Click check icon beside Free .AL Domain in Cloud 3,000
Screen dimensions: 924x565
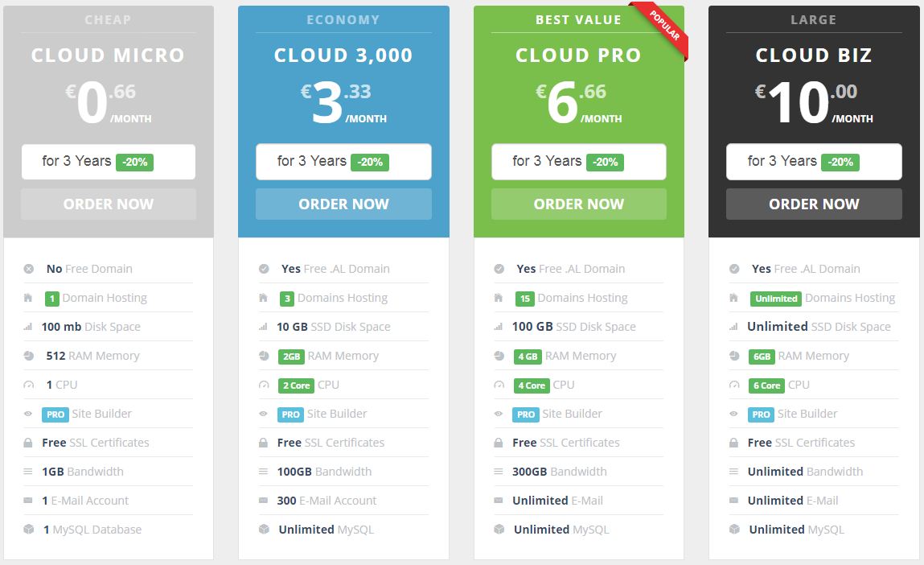click(264, 269)
